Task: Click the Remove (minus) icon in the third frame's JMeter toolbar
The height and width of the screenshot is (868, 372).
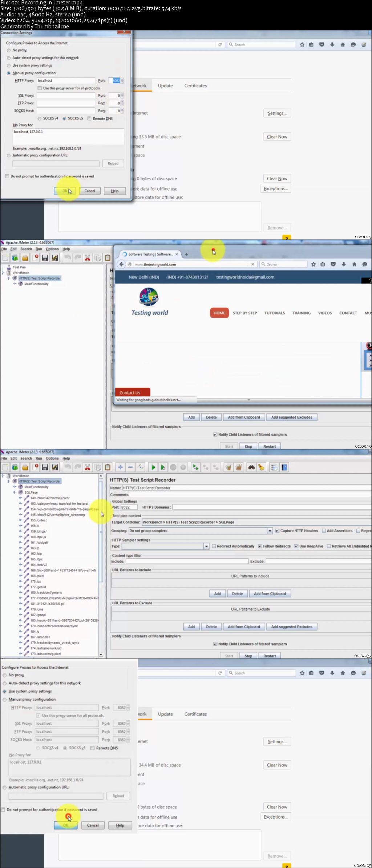Action: [130, 467]
